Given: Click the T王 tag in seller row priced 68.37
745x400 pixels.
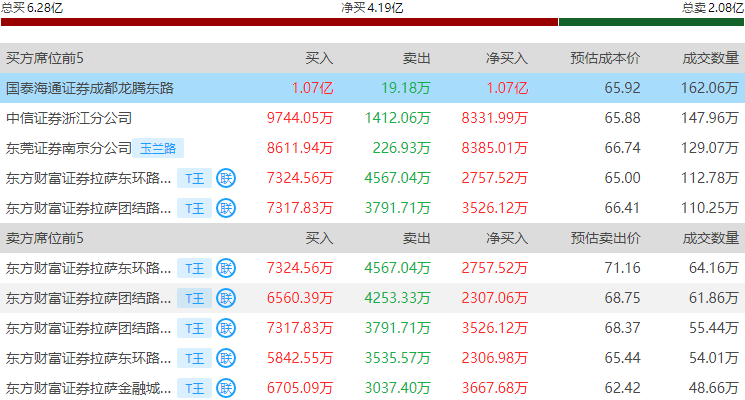Looking at the screenshot, I should 194,329.
